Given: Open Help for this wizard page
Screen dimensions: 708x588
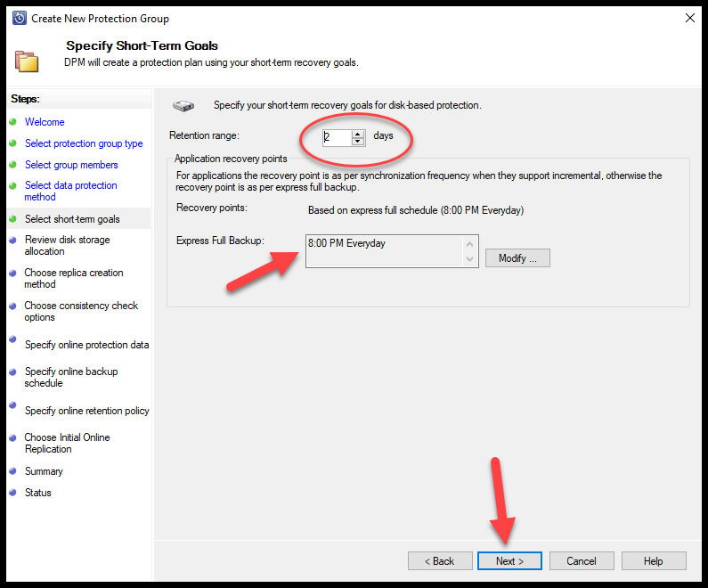Looking at the screenshot, I should tap(654, 561).
